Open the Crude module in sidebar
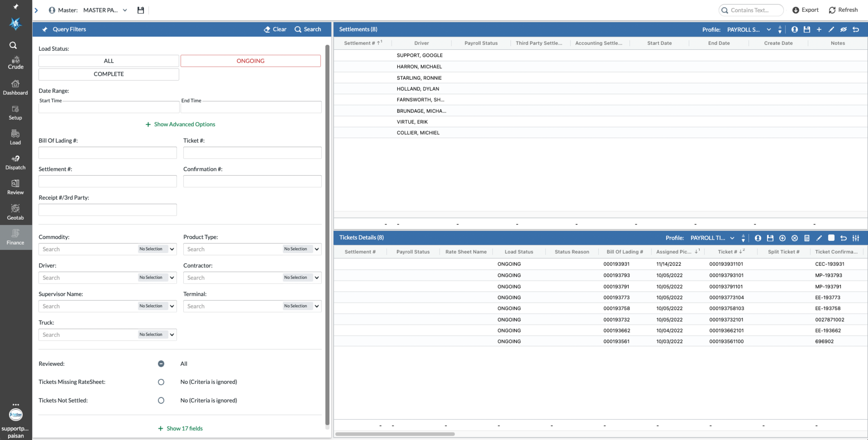868x440 pixels. click(15, 63)
